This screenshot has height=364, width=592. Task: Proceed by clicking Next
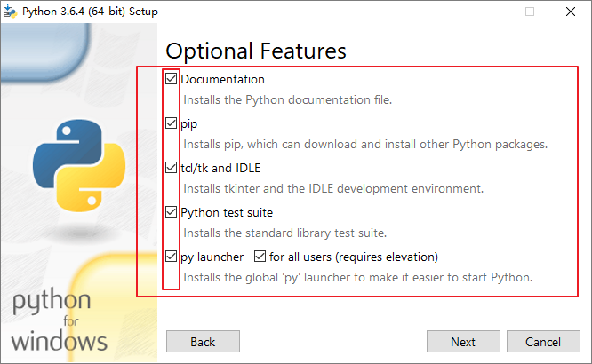[x=462, y=342]
